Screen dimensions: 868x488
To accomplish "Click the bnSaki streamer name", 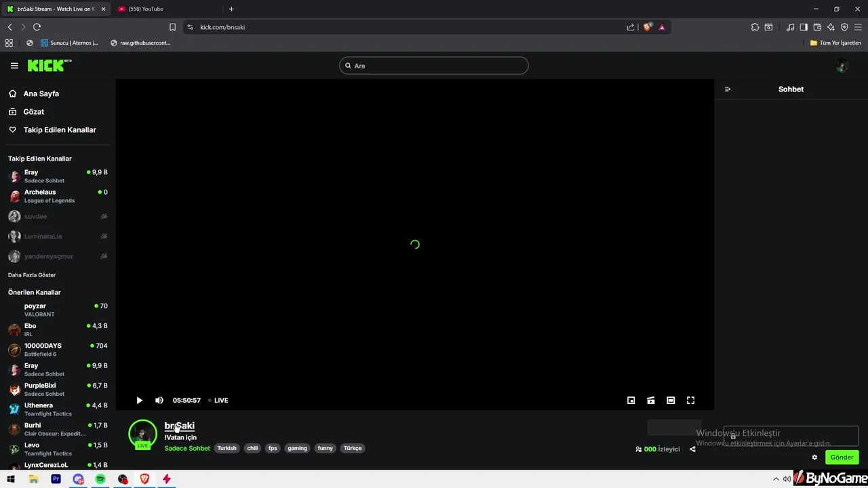I will [180, 426].
